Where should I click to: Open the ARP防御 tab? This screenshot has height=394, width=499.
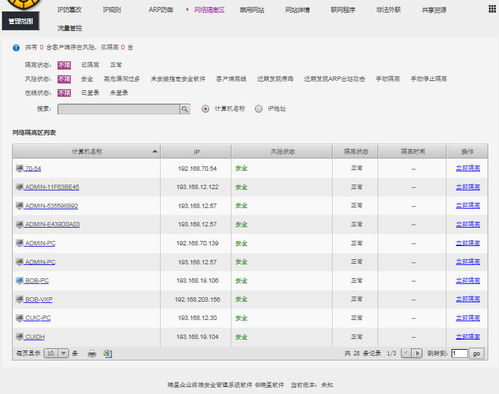pos(161,10)
